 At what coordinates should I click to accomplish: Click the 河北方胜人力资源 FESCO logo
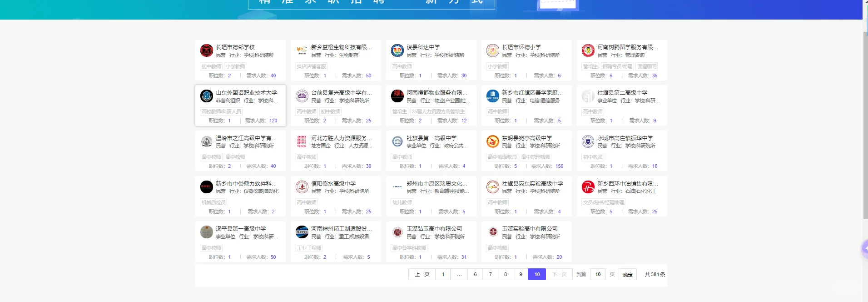tap(302, 141)
